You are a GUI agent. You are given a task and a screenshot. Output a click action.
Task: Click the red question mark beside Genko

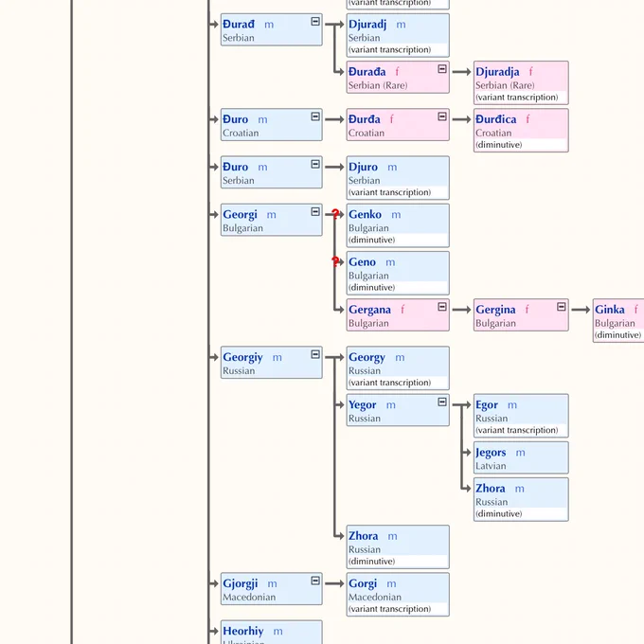(x=335, y=214)
